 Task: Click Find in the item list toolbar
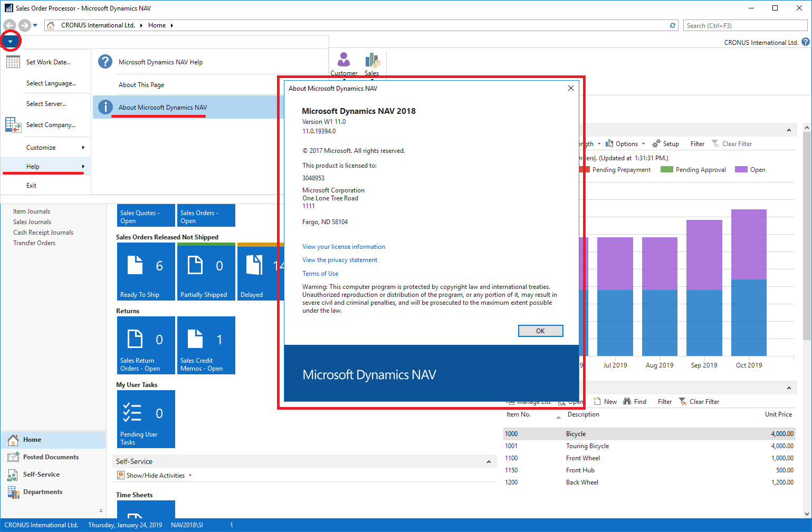635,402
